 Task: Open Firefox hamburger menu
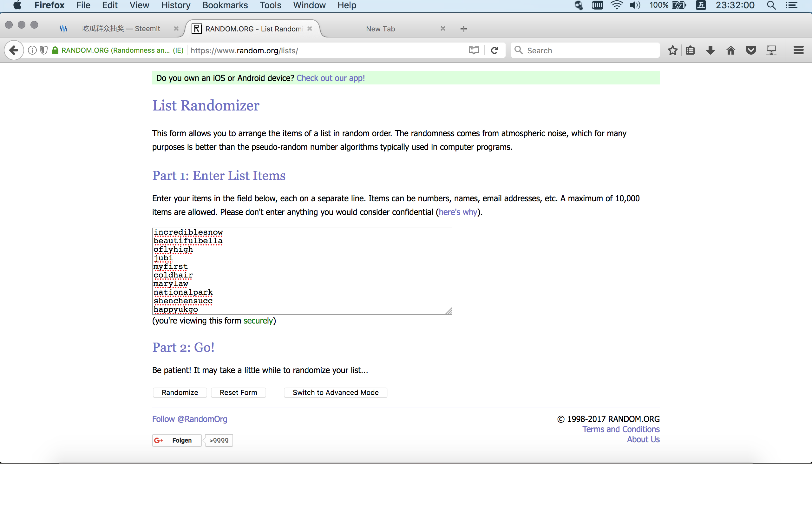point(798,50)
